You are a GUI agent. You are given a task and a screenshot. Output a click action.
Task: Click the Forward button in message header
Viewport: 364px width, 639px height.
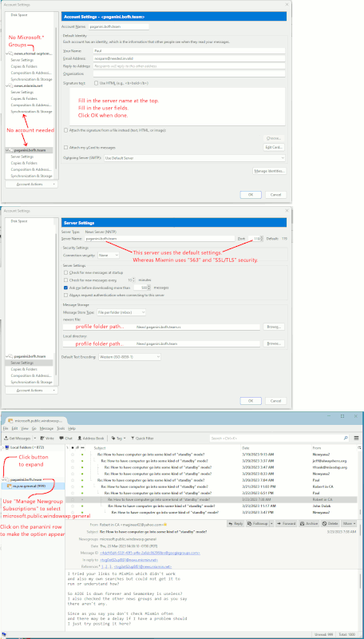287,523
